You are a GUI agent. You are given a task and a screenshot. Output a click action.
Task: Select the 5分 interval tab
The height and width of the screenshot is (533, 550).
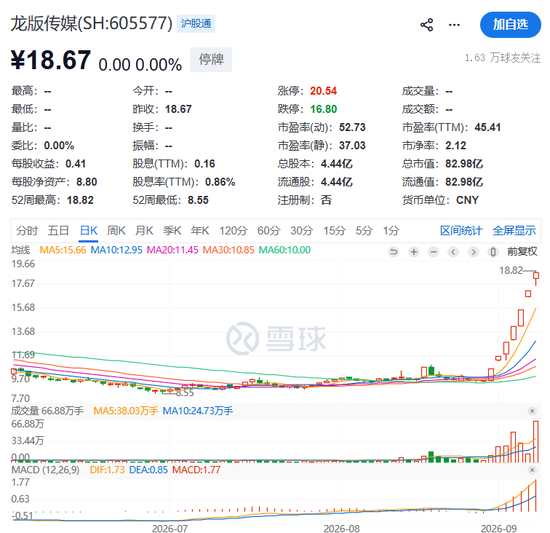click(364, 231)
